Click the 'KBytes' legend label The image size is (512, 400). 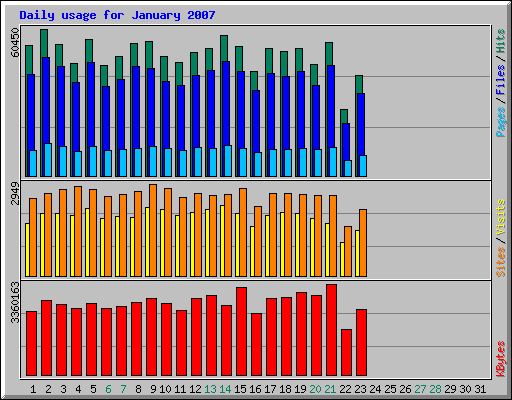point(501,359)
